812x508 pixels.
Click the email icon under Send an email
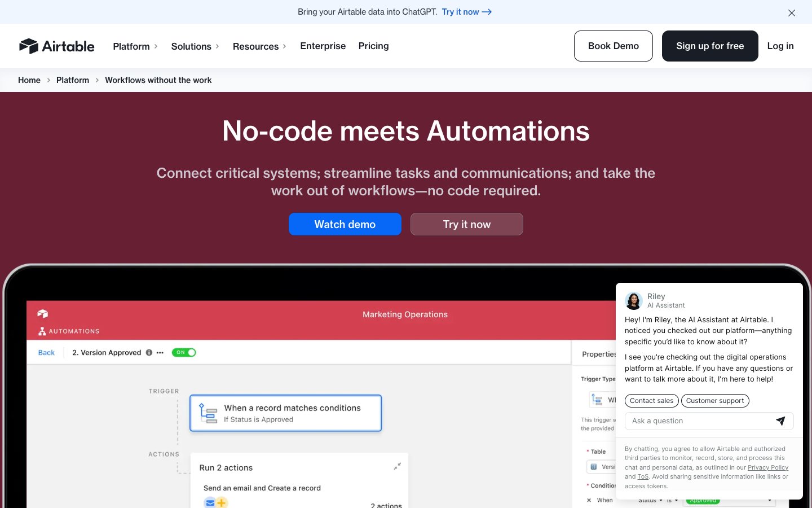click(x=210, y=502)
